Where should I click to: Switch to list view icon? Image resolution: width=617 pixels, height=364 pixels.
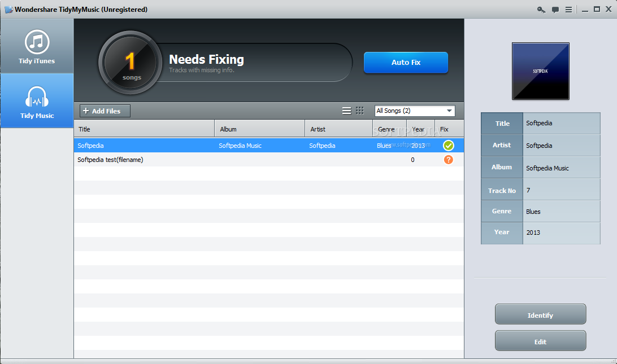point(347,111)
